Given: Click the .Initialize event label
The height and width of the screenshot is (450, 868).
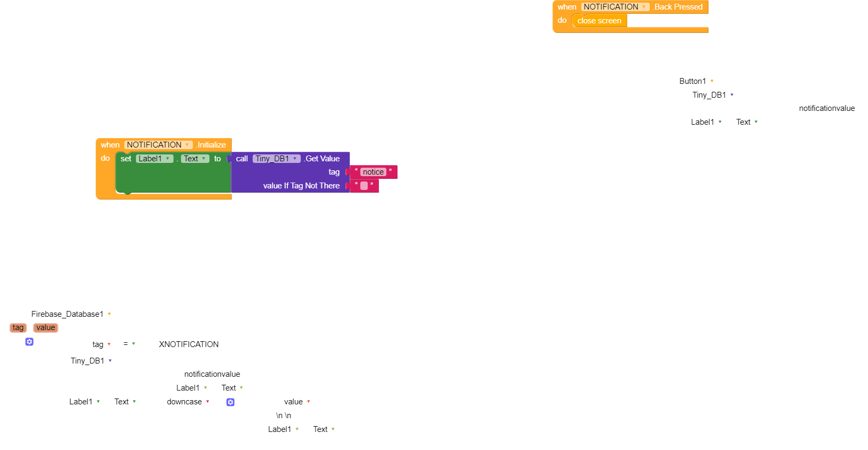Looking at the screenshot, I should point(211,145).
